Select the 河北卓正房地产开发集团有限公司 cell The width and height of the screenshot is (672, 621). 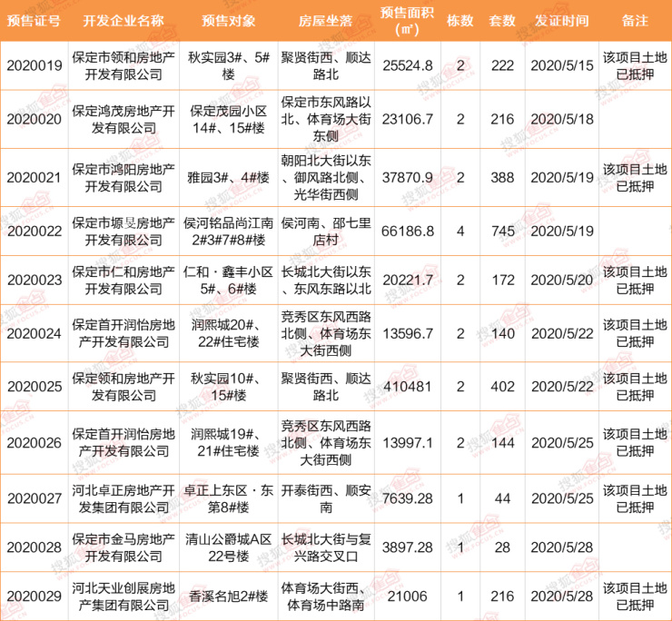pos(123,498)
